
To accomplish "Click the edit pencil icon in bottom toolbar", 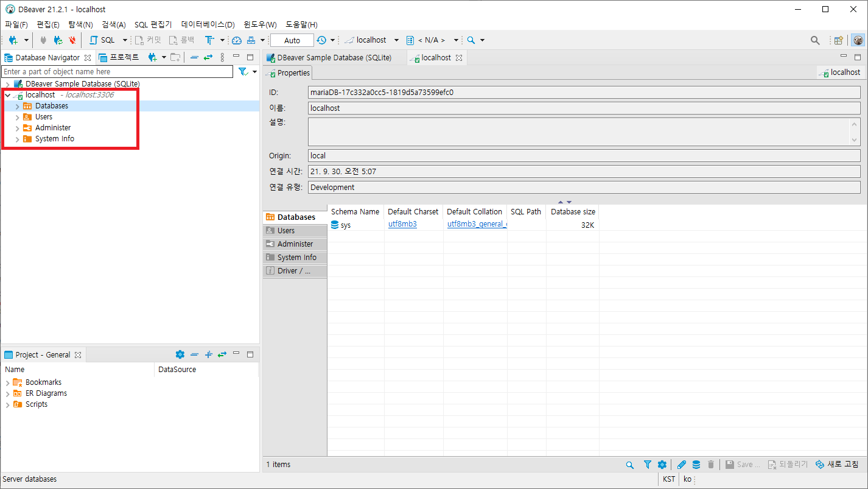I will (682, 465).
